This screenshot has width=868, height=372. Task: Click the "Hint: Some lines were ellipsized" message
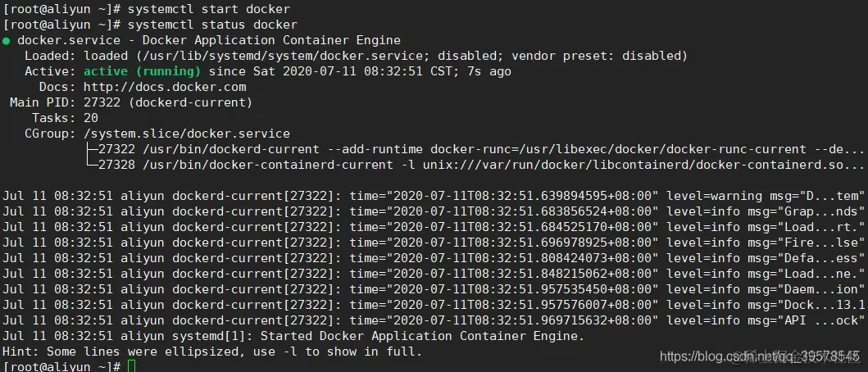213,352
